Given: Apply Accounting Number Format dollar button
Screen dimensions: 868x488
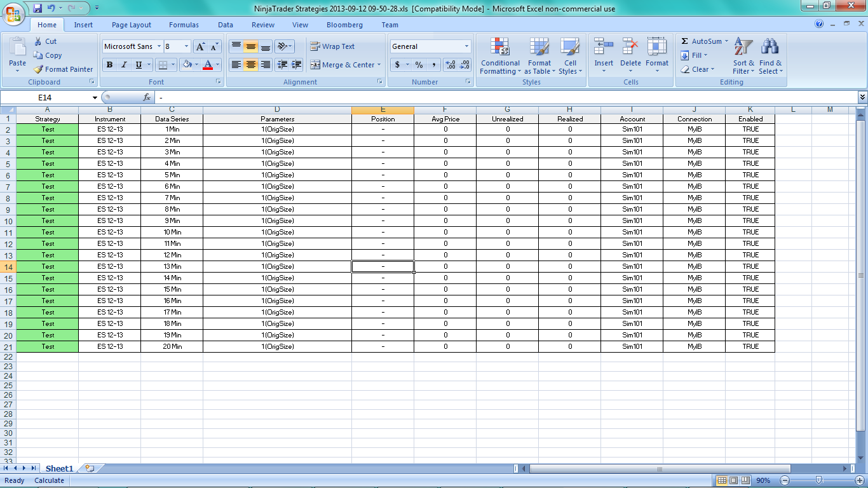Looking at the screenshot, I should pyautogui.click(x=397, y=65).
